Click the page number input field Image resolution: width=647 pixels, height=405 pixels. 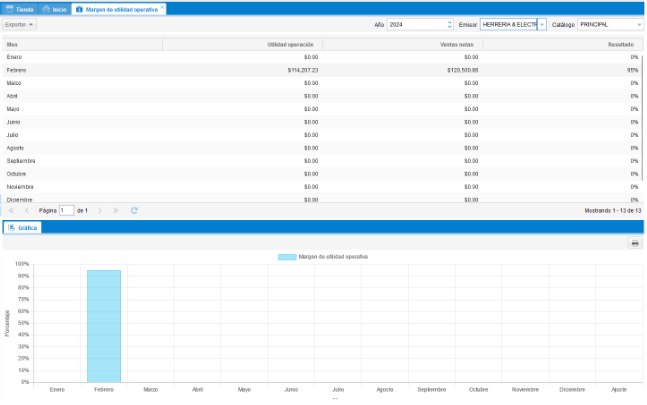pyautogui.click(x=66, y=211)
